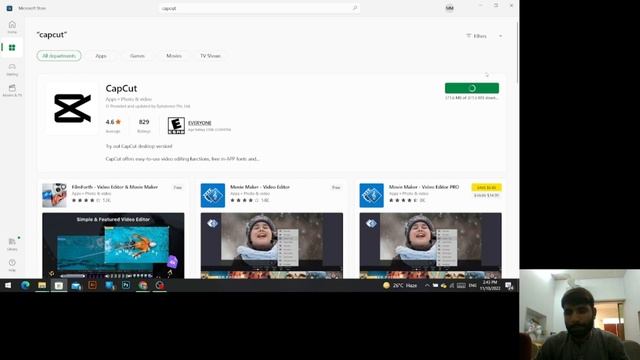Screen dimensions: 640x360
Task: Click the taskbar clock and date
Action: [490, 285]
